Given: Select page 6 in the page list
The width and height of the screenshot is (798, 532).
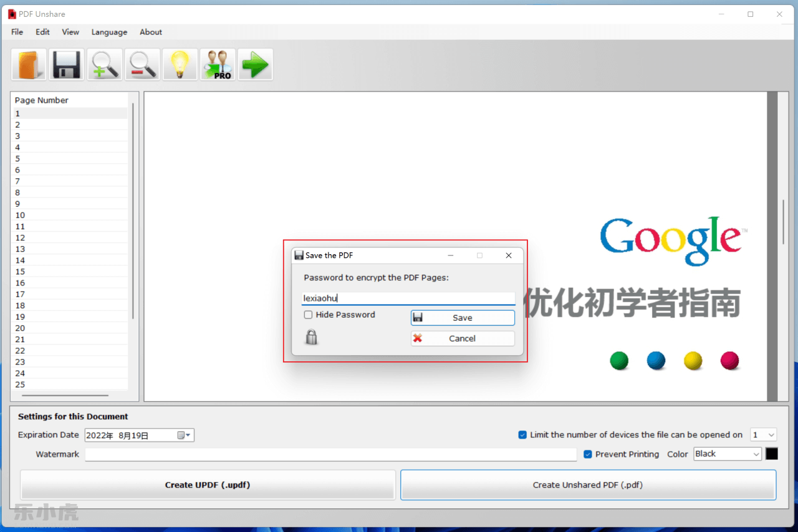Looking at the screenshot, I should (70, 170).
